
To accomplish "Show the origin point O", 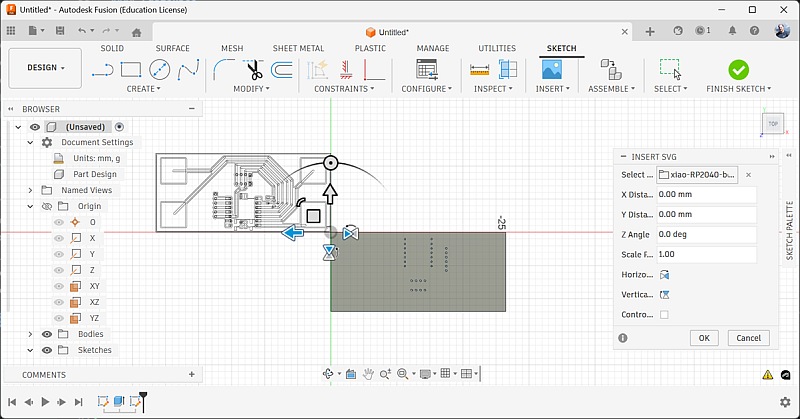I will [x=59, y=222].
